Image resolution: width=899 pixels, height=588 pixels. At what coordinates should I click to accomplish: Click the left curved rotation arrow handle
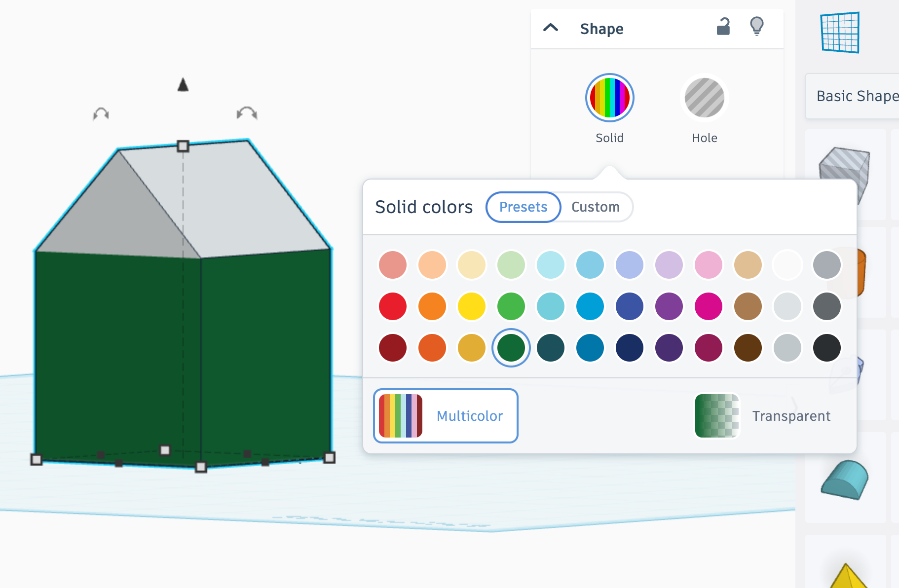[x=101, y=114]
